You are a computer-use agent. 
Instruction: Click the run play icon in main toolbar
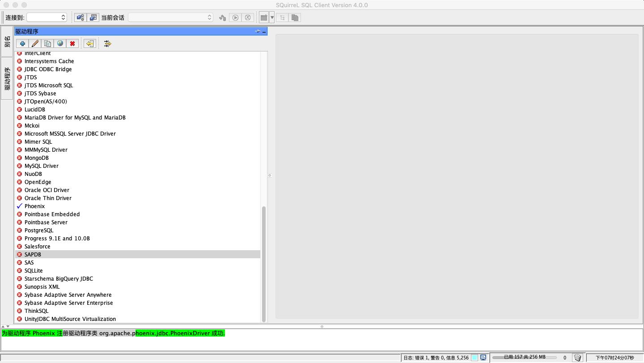click(235, 17)
